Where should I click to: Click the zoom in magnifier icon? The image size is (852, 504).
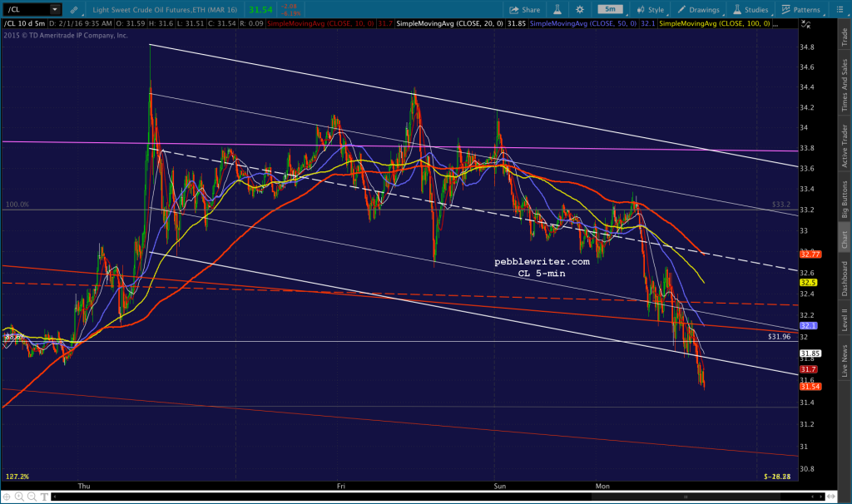pos(19,497)
